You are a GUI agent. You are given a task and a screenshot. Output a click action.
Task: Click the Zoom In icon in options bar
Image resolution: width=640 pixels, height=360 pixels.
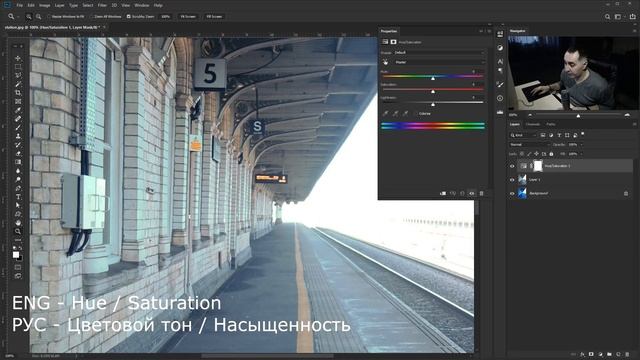(x=29, y=17)
